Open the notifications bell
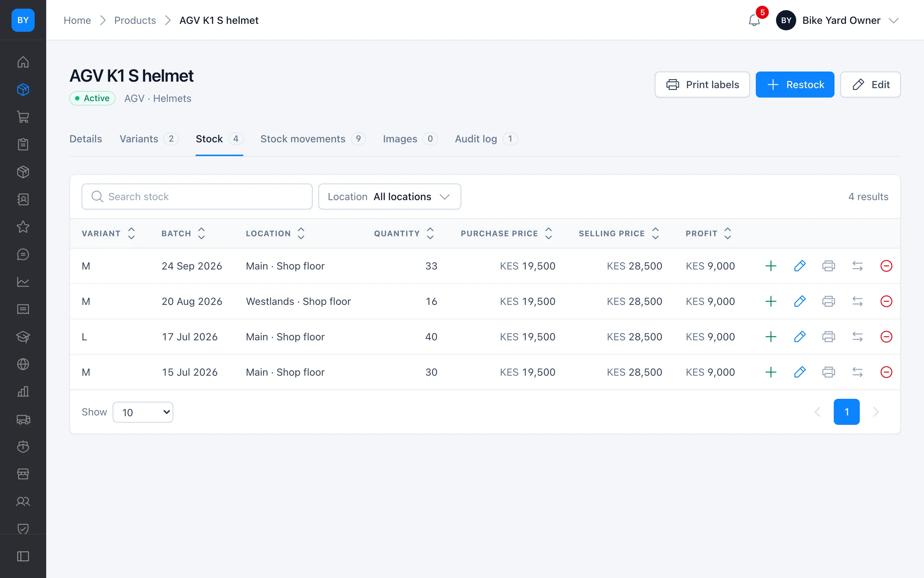This screenshot has height=578, width=924. click(754, 20)
